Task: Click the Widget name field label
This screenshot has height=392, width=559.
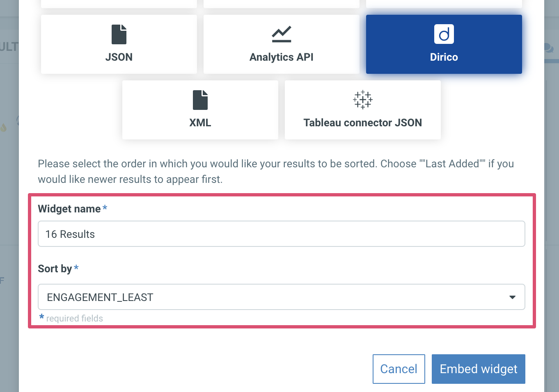Action: tap(69, 209)
